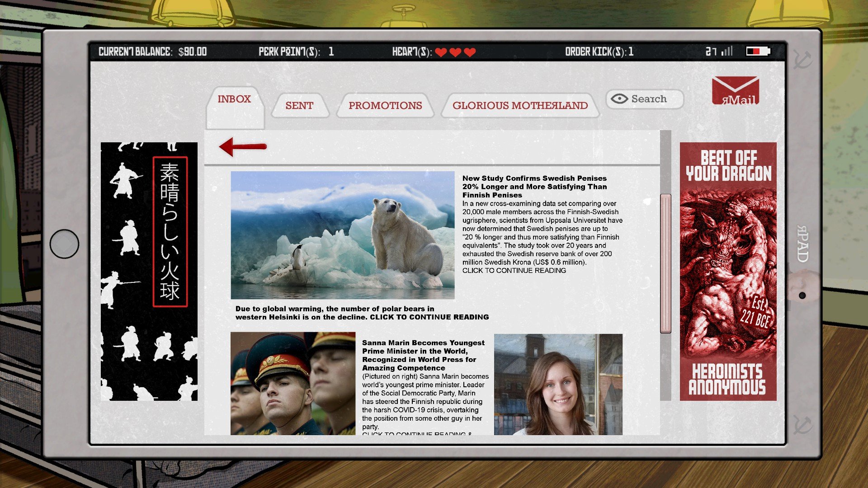The width and height of the screenshot is (868, 488).
Task: Click the eye icon in Search
Action: click(619, 99)
